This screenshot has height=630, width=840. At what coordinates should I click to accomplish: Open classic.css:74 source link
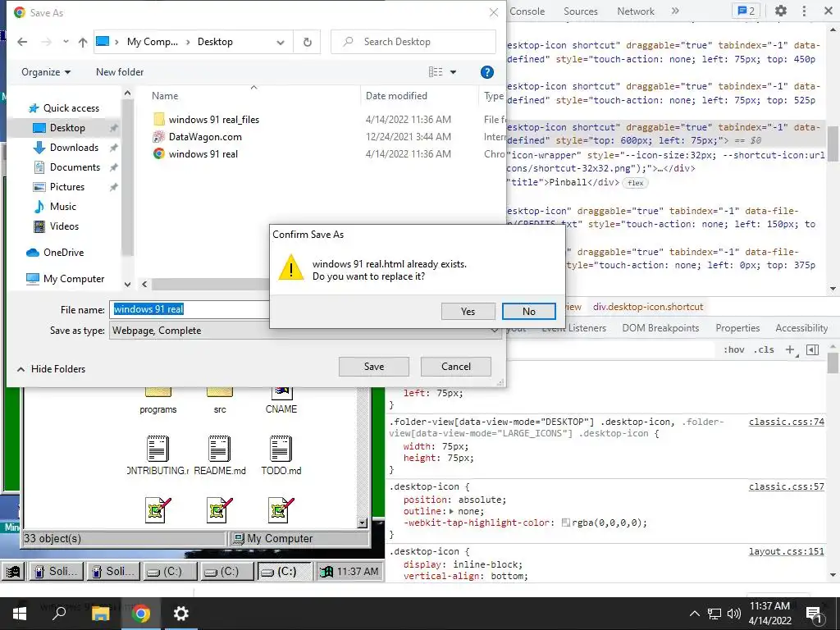tap(787, 422)
